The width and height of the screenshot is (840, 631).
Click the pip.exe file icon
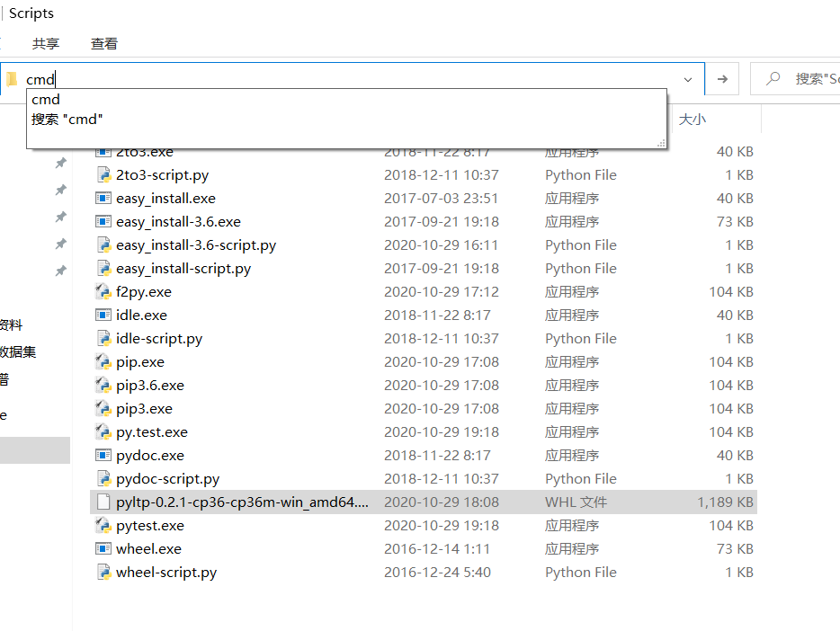[x=103, y=362]
